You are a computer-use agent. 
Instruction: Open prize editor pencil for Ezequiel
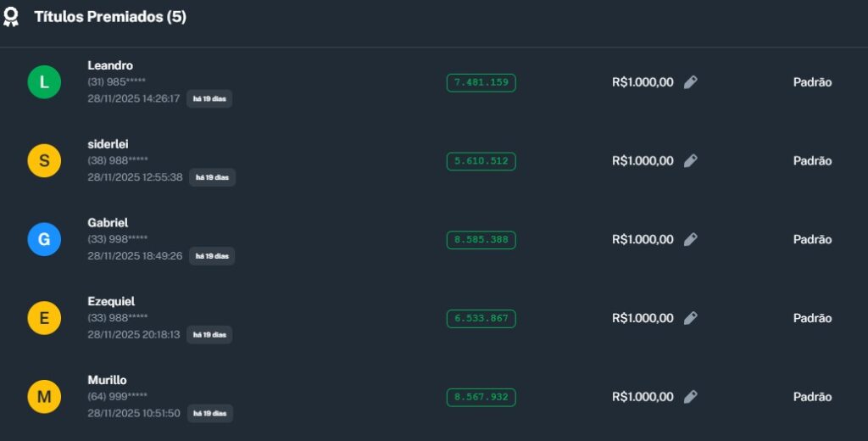690,318
